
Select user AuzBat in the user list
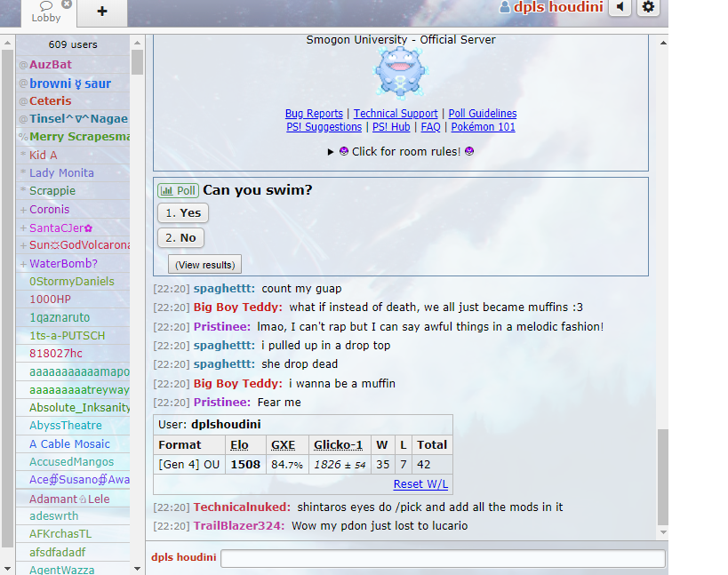(x=73, y=65)
